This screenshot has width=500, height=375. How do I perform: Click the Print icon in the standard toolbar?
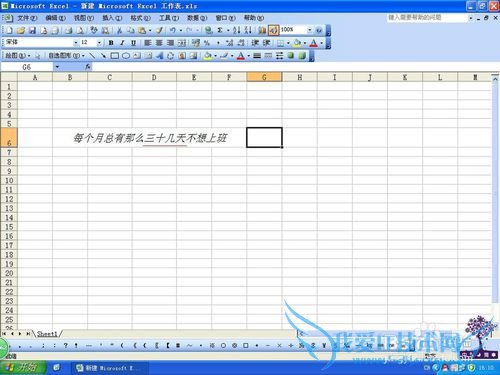tap(69, 30)
